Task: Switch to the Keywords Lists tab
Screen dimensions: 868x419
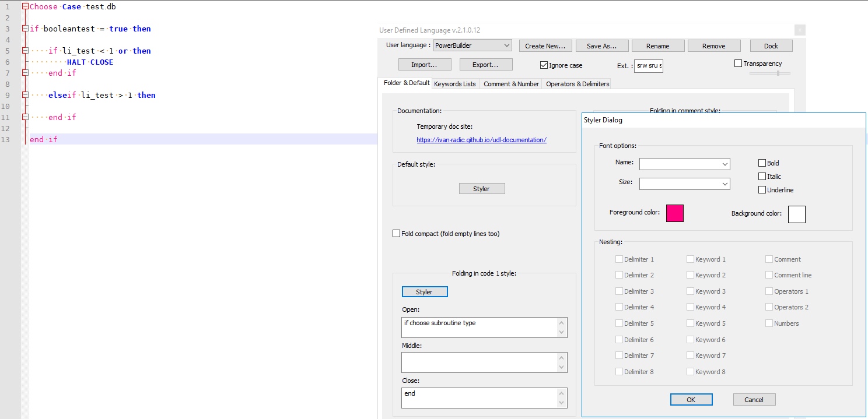Action: (455, 83)
